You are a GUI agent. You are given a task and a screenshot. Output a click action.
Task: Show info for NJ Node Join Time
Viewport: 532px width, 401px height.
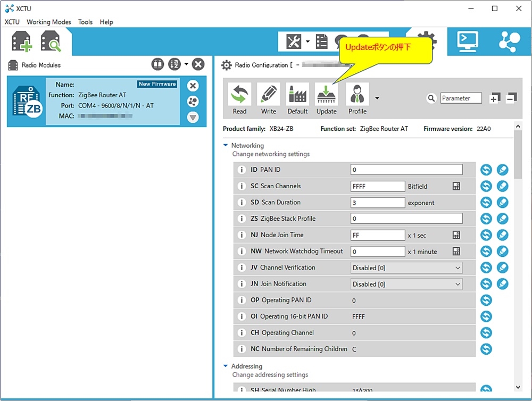click(x=242, y=235)
